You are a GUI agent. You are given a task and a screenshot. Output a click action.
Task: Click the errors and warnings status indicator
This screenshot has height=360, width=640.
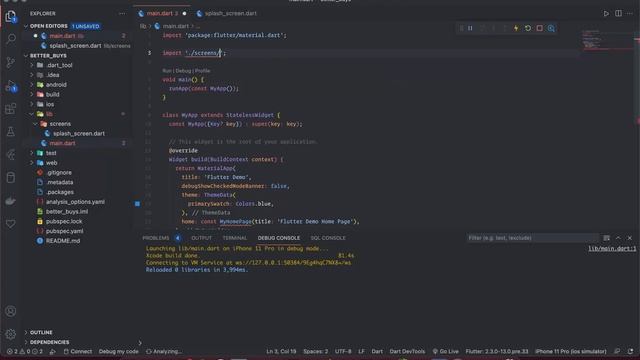(x=24, y=351)
